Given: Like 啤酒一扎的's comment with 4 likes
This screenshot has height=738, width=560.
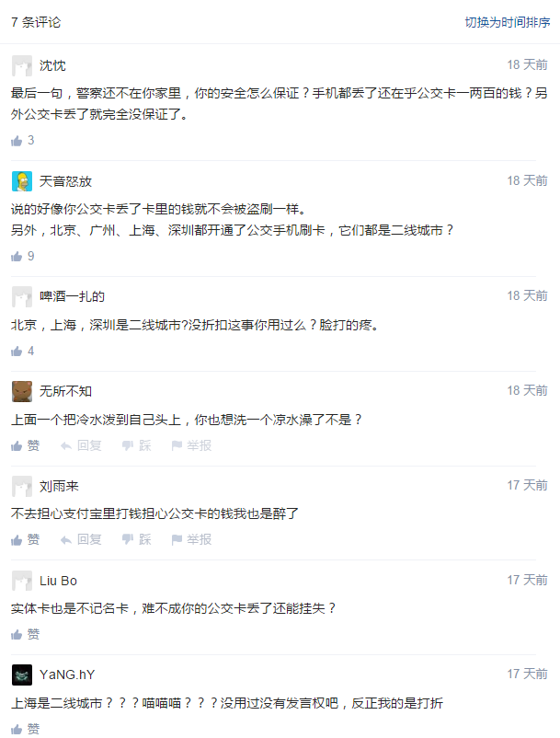Looking at the screenshot, I should pos(22,352).
